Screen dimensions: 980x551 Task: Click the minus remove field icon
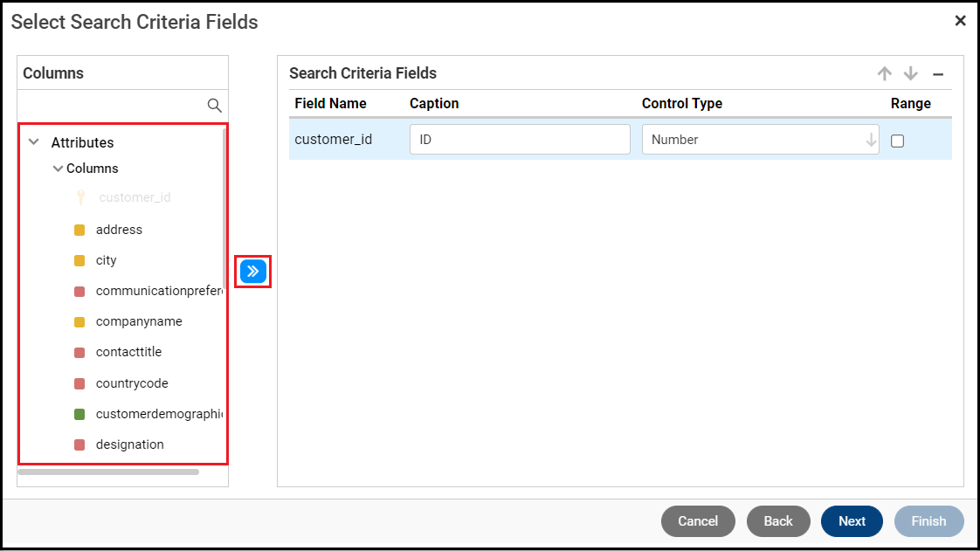(938, 74)
